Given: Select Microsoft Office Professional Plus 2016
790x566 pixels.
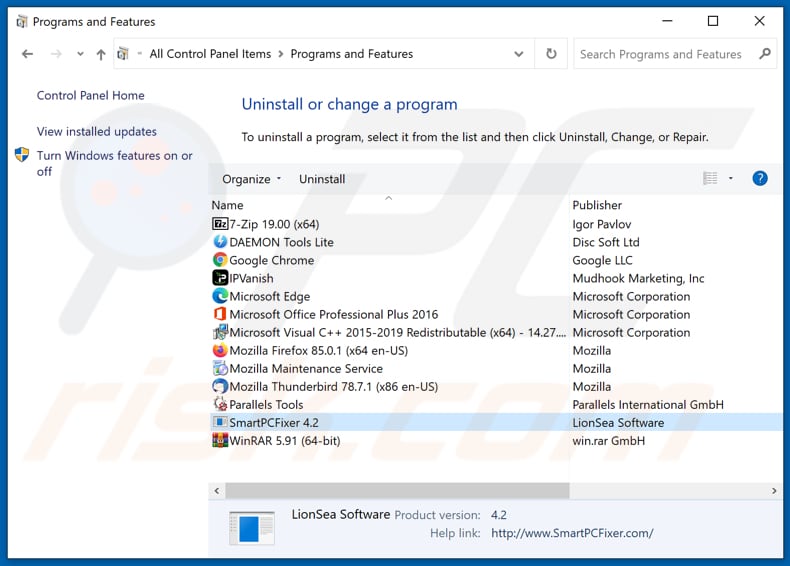Looking at the screenshot, I should tap(496, 315).
